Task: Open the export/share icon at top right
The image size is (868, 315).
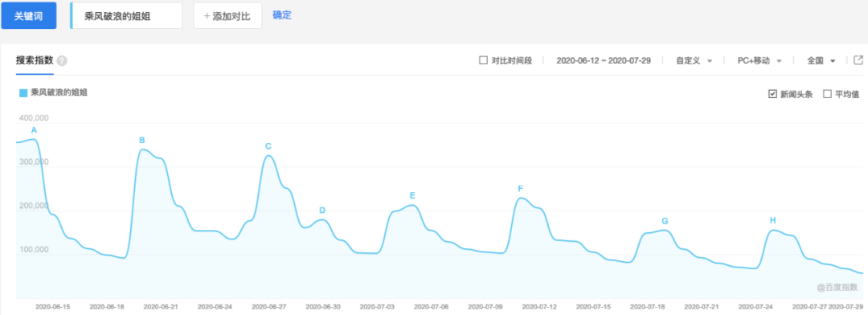Action: [x=858, y=60]
